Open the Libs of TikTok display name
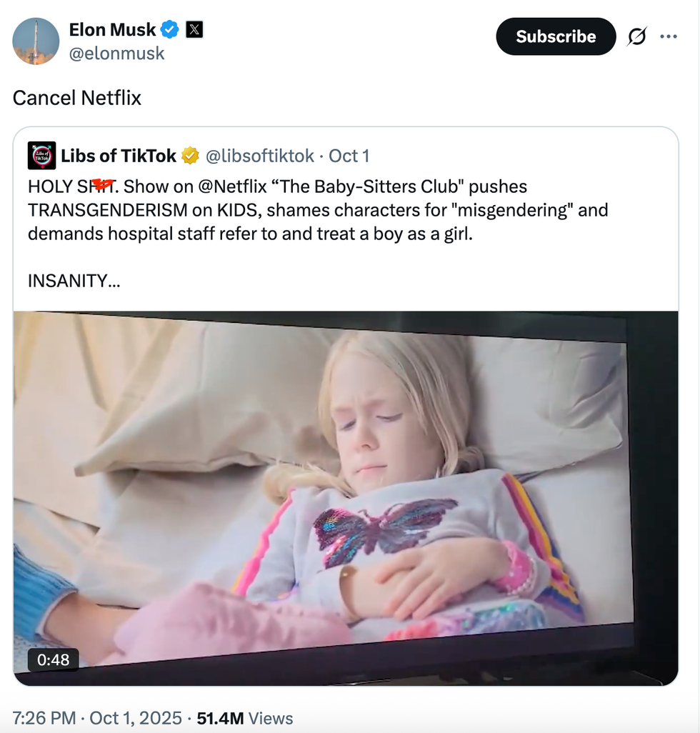The width and height of the screenshot is (700, 733). tap(119, 156)
